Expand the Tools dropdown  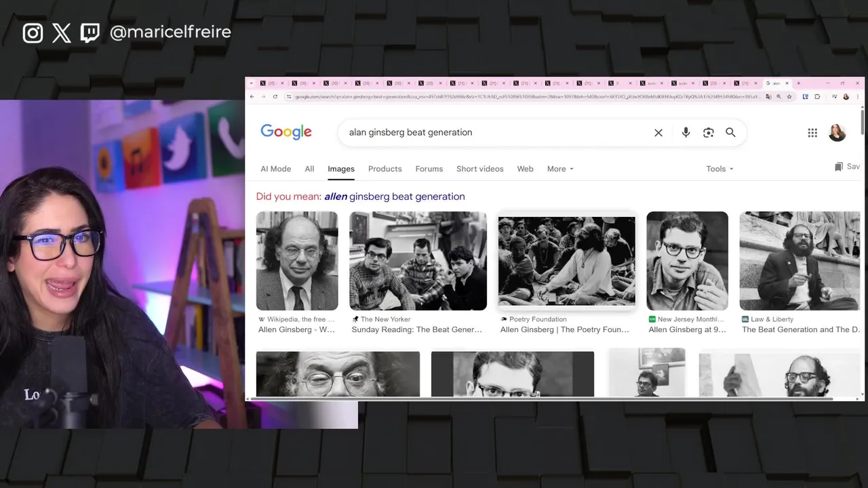[x=719, y=169]
